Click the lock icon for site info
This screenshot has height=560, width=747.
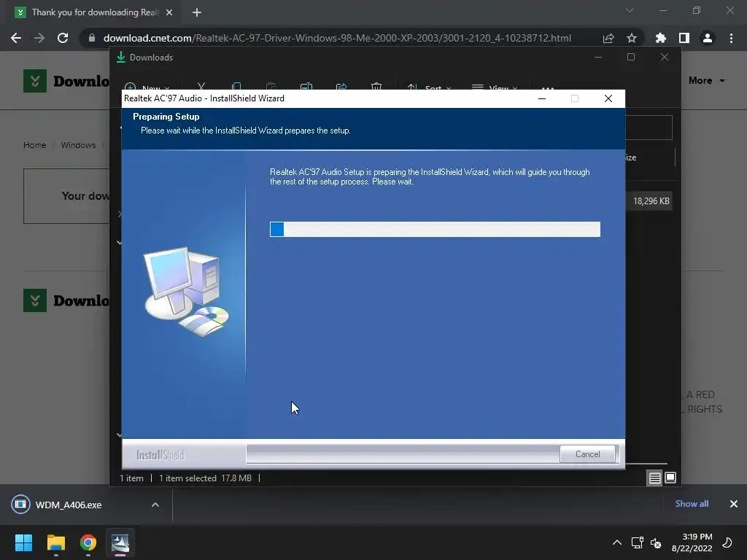tap(92, 38)
